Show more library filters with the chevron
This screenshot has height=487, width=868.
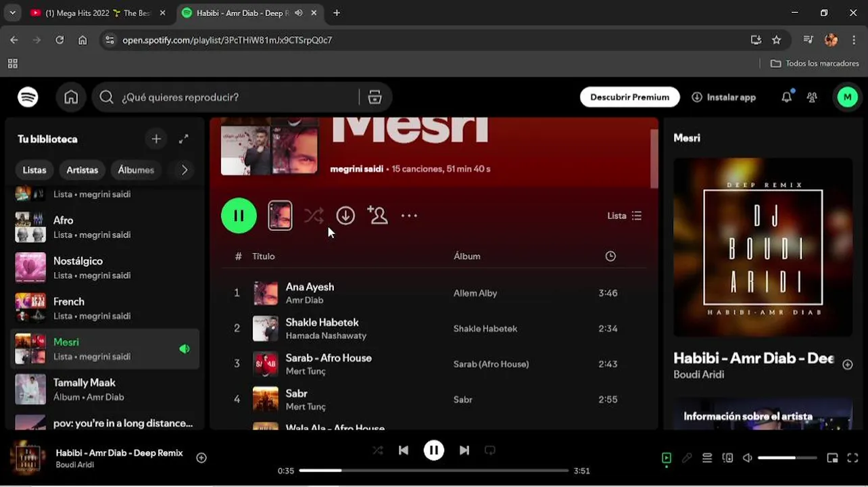[184, 170]
